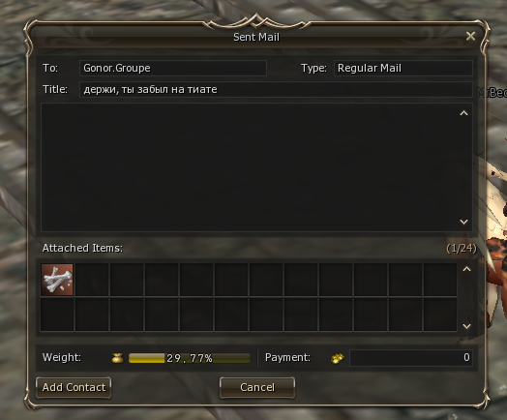Click the Title field with Russian text

[276, 89]
